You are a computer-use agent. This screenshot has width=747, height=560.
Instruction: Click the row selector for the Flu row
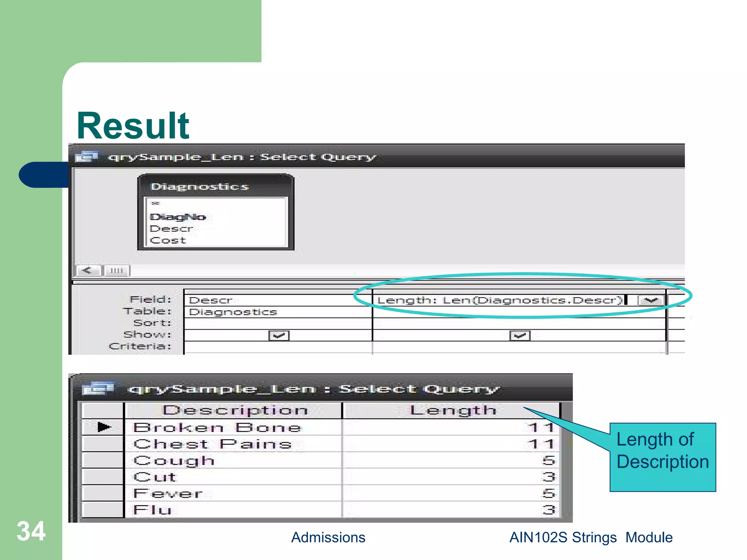tap(103, 510)
